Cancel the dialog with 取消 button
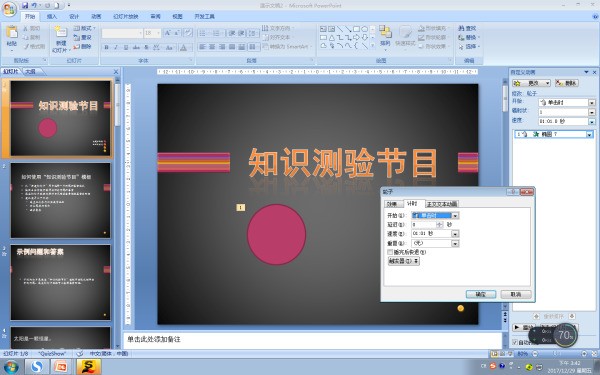 (516, 294)
